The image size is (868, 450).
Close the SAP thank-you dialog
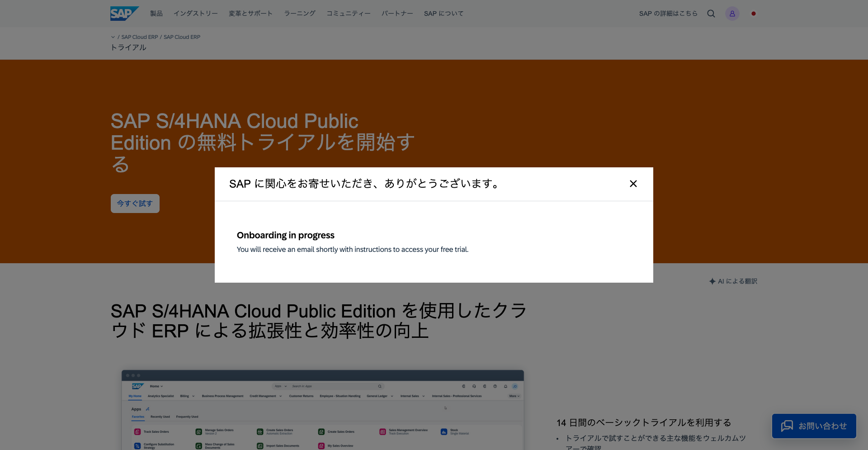click(633, 184)
